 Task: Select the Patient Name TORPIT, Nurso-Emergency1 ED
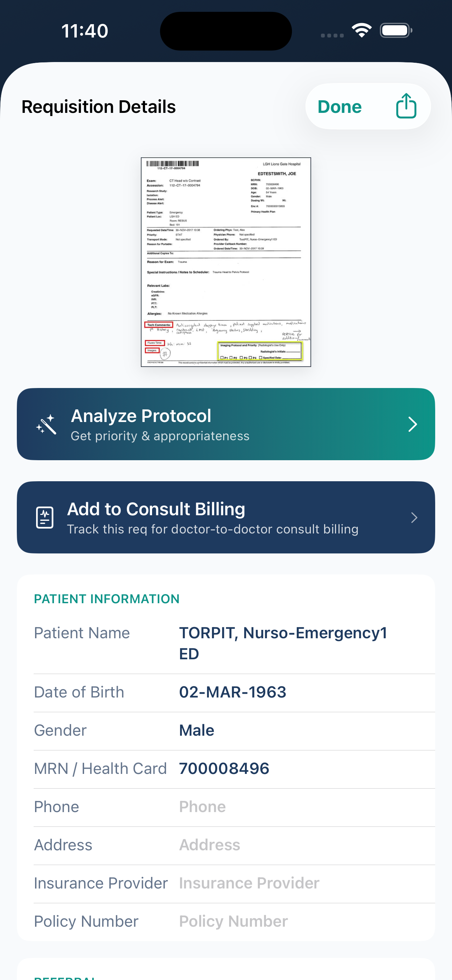click(x=283, y=643)
